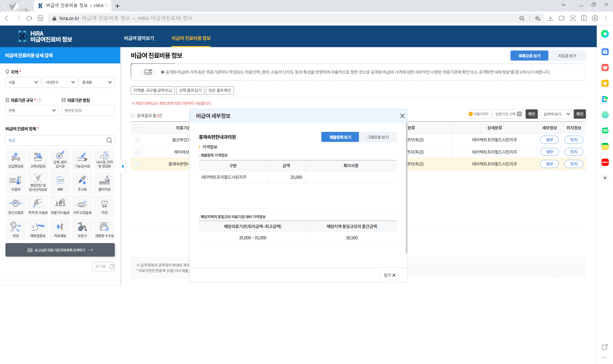Check the 홍제속편한내과의원 row checkbox
Image resolution: width=613 pixels, height=364 pixels.
[137, 164]
